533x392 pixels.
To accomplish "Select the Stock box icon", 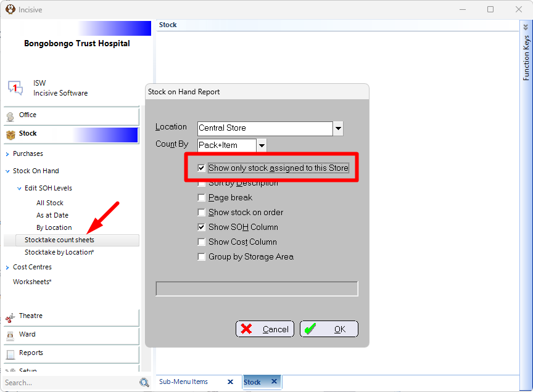I will point(10,135).
